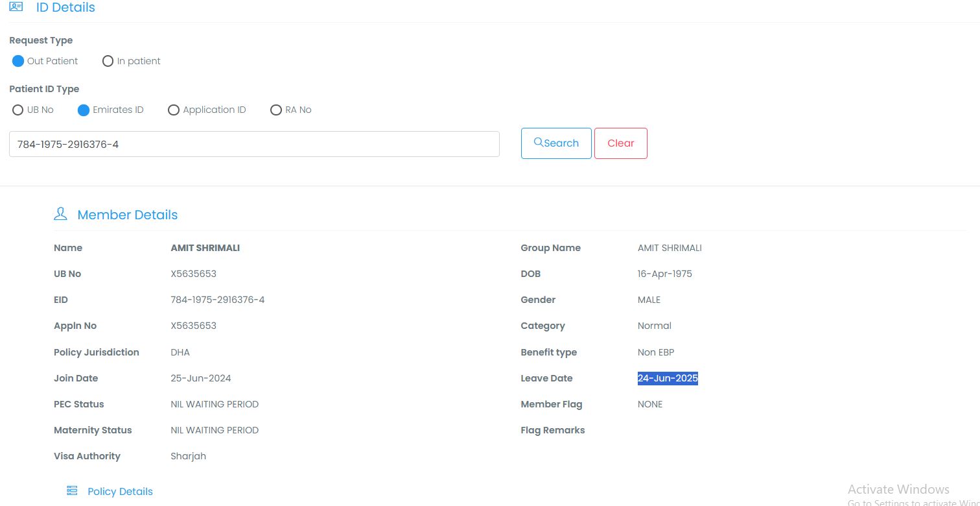Click the EID value 784-1975-2916376-4
This screenshot has height=506, width=980.
point(217,300)
